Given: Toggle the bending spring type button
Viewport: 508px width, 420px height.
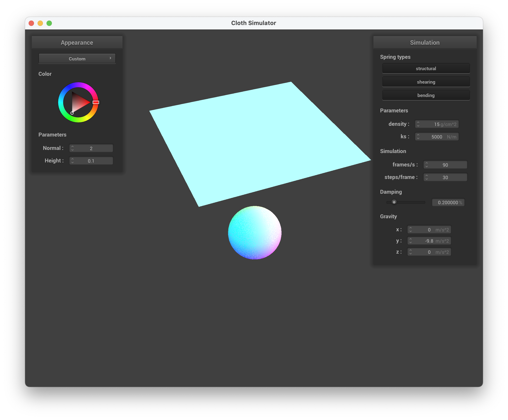Looking at the screenshot, I should [426, 95].
